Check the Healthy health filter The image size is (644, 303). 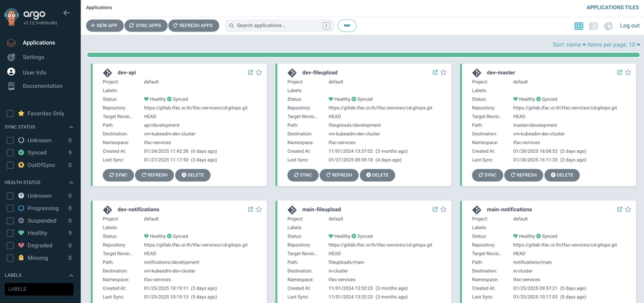[x=10, y=233]
